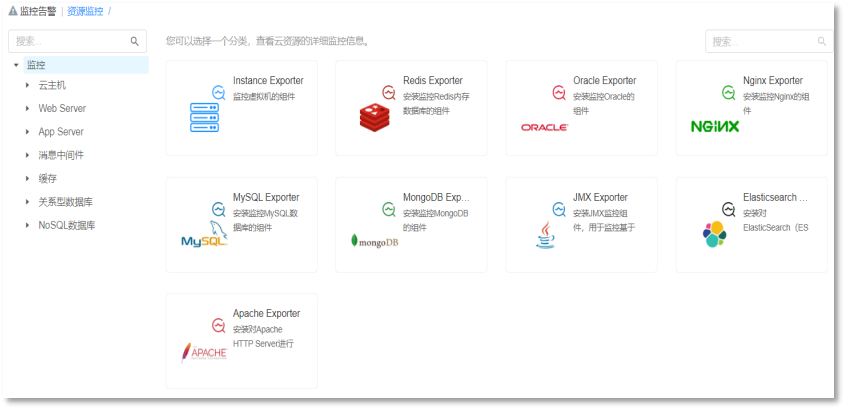Viewport: 845px width, 409px height.
Task: Expand the App Server tree node arrow
Action: tap(27, 131)
